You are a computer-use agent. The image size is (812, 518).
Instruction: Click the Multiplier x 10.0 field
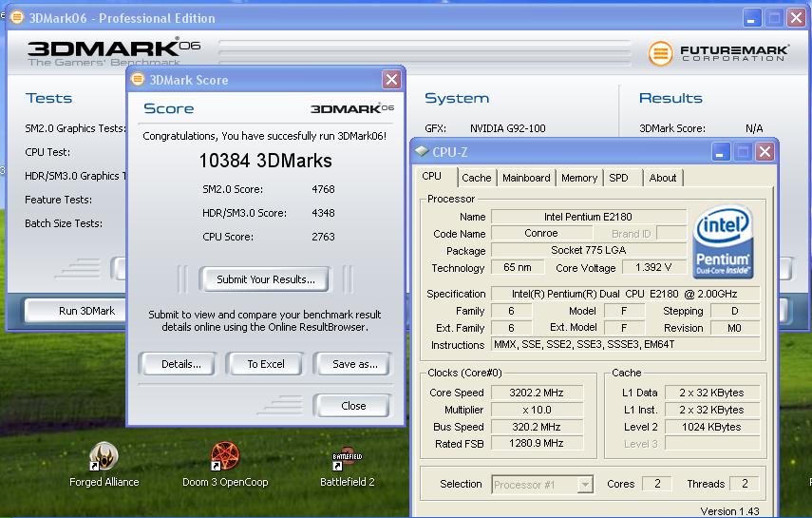pos(537,410)
